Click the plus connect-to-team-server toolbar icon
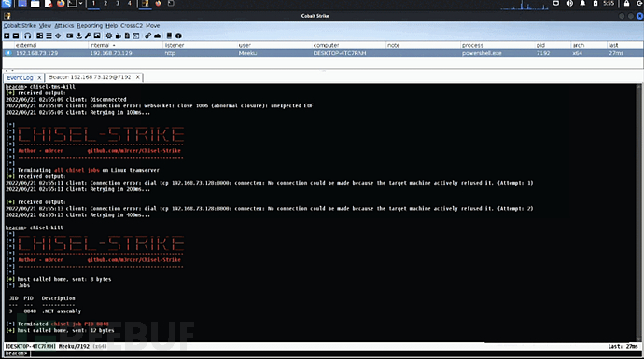The width and height of the screenshot is (644, 359). pyautogui.click(x=7, y=35)
